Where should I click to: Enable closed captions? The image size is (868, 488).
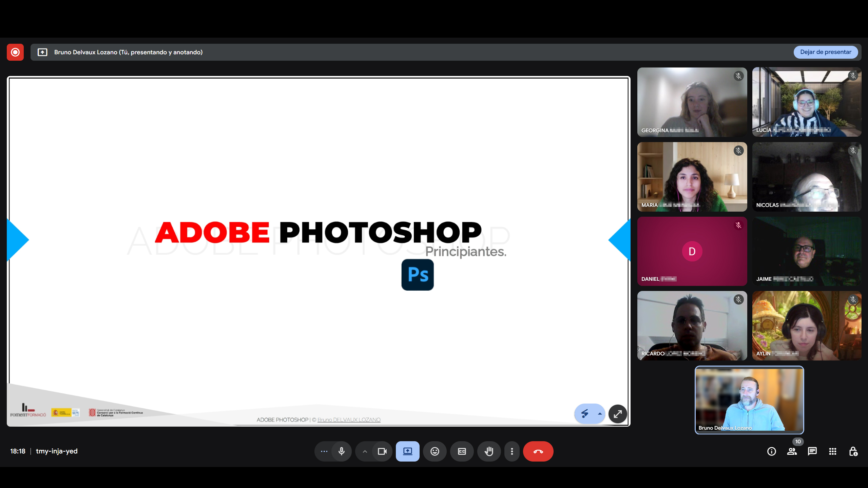point(462,451)
